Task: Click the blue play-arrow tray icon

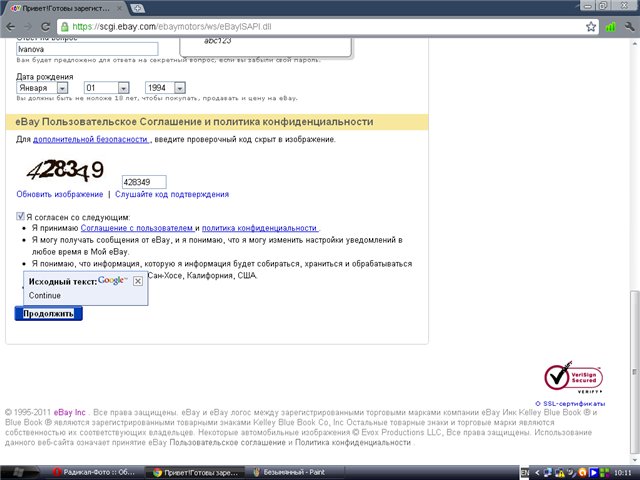Action: (x=593, y=473)
